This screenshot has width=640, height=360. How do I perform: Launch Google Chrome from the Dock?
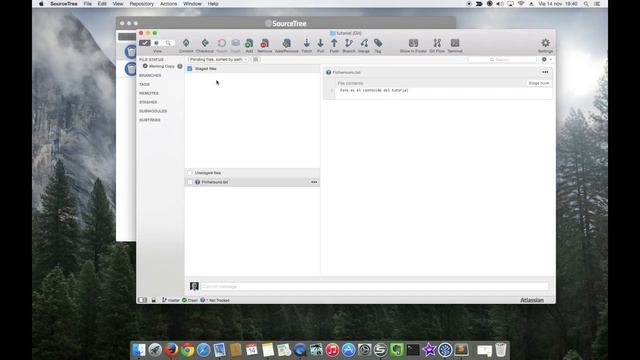click(x=188, y=350)
